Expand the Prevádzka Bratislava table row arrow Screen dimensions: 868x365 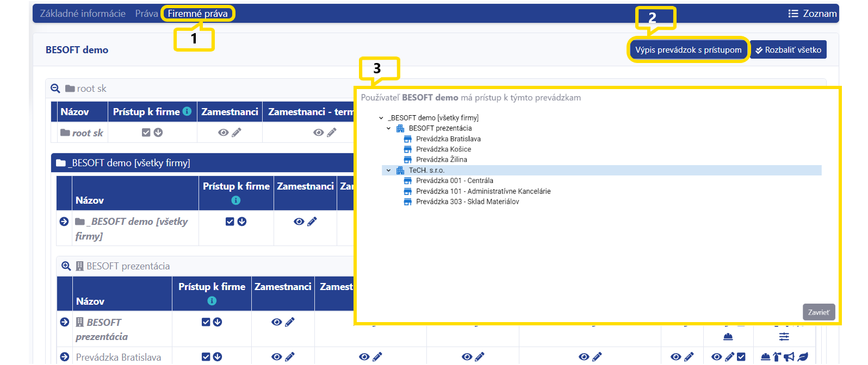[65, 356]
